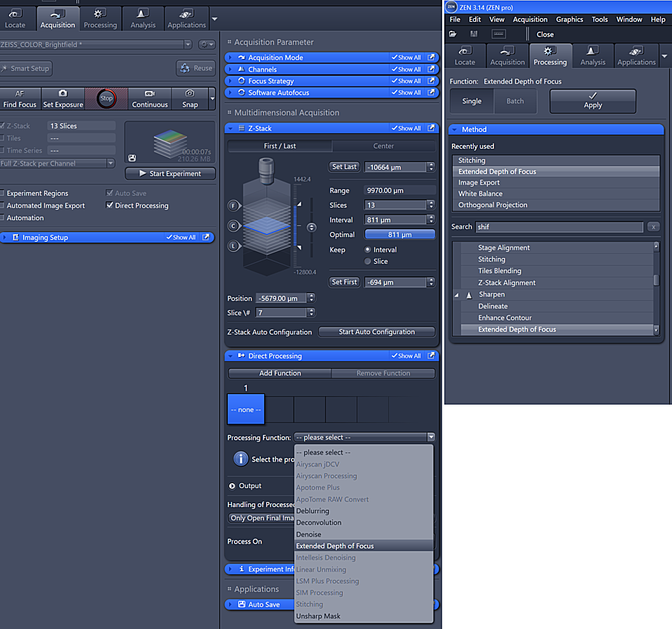Detach the Imaging Setup panel

(206, 237)
